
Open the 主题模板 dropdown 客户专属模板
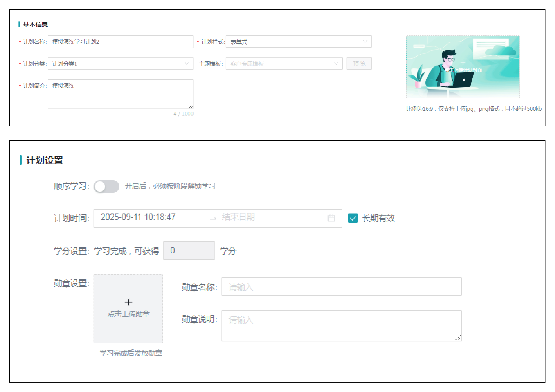coord(284,64)
